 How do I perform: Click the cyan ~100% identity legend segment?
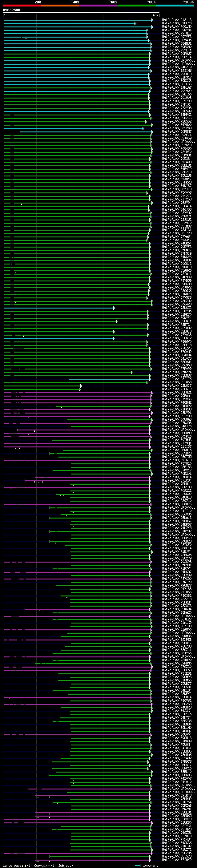(175, 6)
